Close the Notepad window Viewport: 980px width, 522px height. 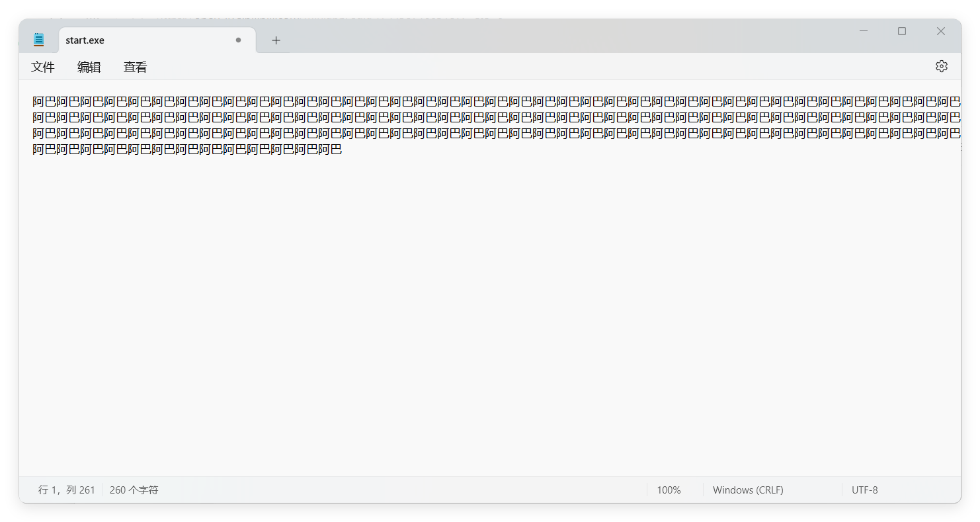[941, 31]
